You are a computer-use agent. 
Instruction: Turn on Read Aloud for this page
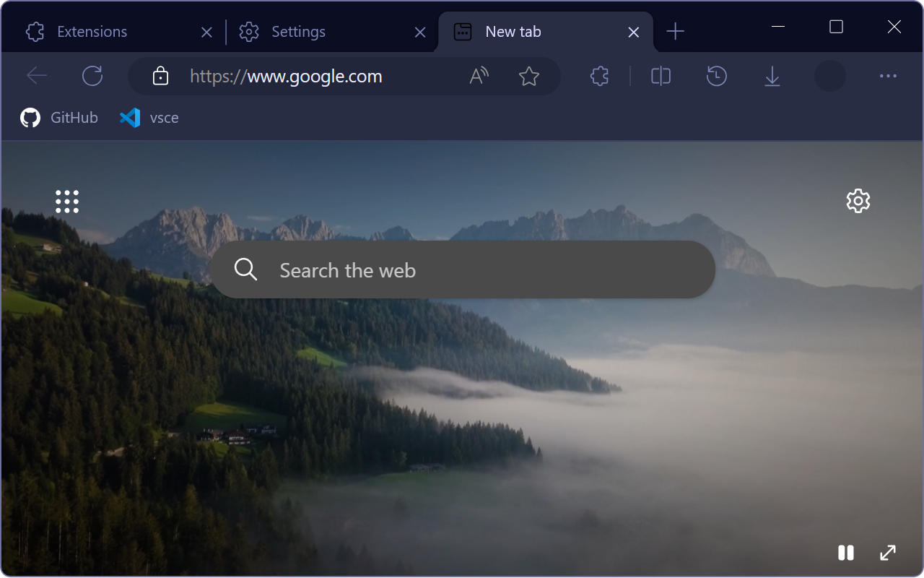(x=479, y=76)
